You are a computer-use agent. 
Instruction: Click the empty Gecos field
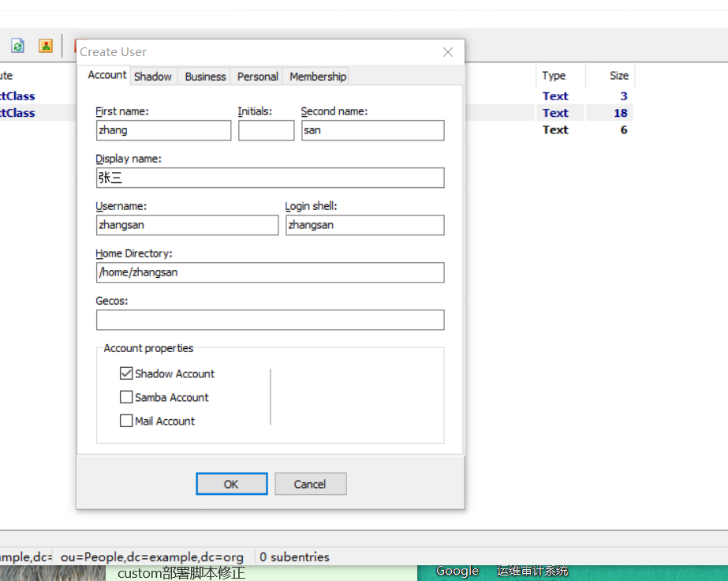[x=270, y=320]
